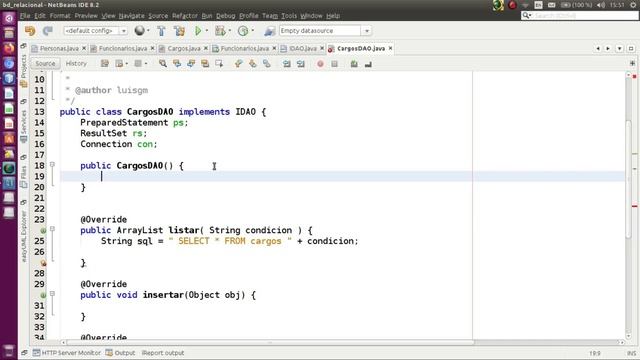Click the Comment editor toolbar icon
The width and height of the screenshot is (640, 360).
point(354,64)
